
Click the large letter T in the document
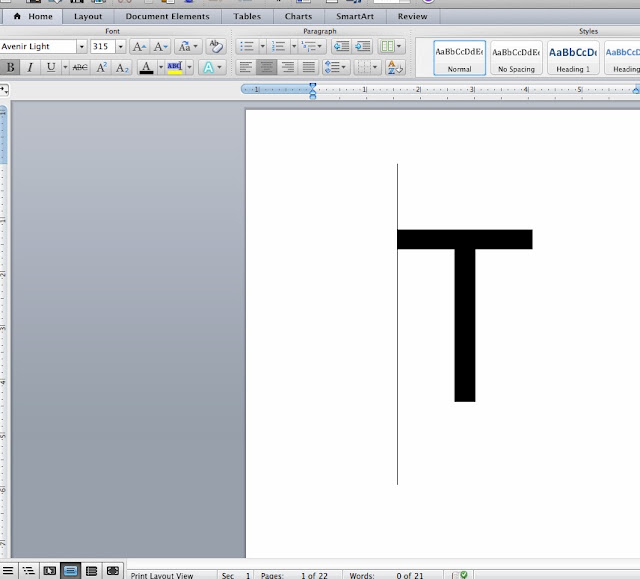pyautogui.click(x=465, y=315)
